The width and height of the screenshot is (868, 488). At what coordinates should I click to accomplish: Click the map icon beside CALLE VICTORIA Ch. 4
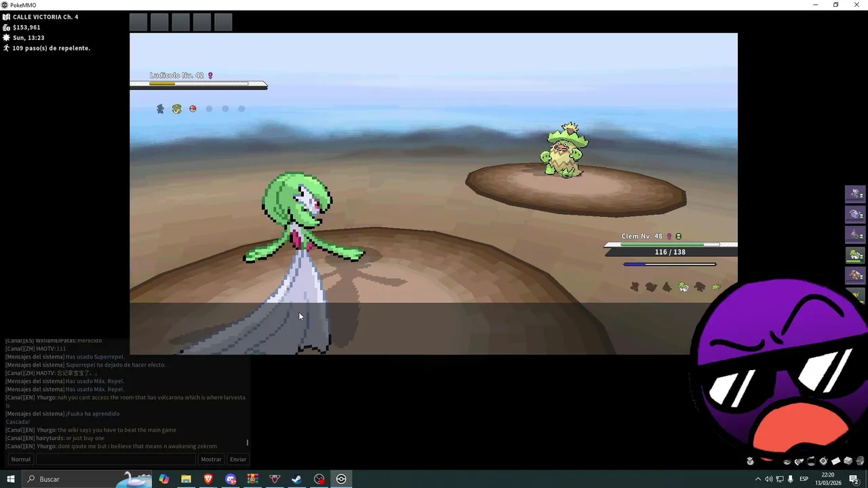click(6, 17)
